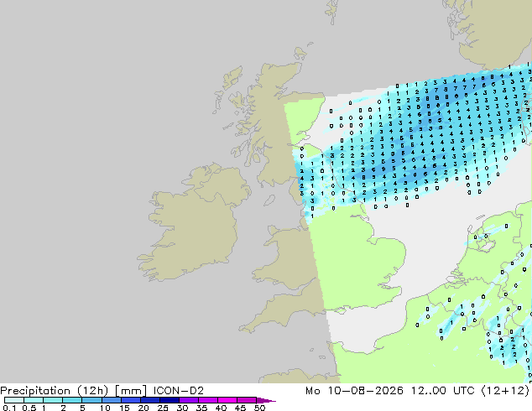Click the date '10-08-2026'

tap(366, 391)
